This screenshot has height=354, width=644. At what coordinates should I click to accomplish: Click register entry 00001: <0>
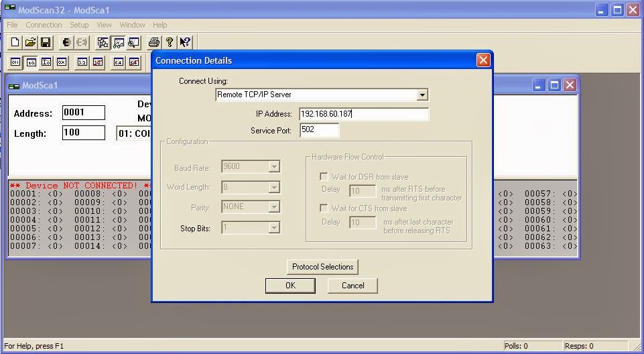click(x=37, y=194)
